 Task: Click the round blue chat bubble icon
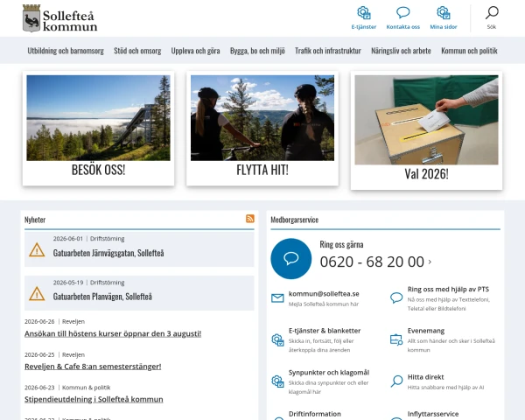291,259
